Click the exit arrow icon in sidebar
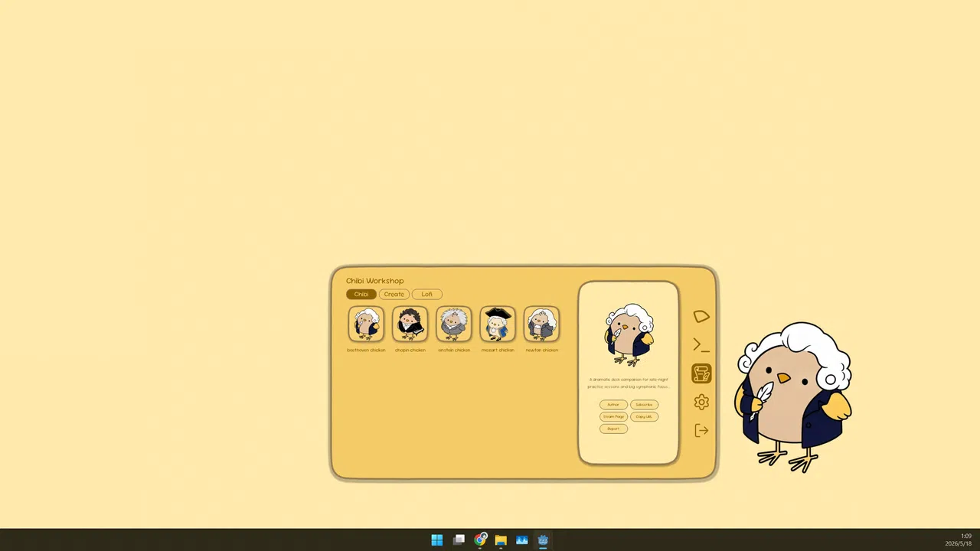Screen dimensions: 980x551 701,430
